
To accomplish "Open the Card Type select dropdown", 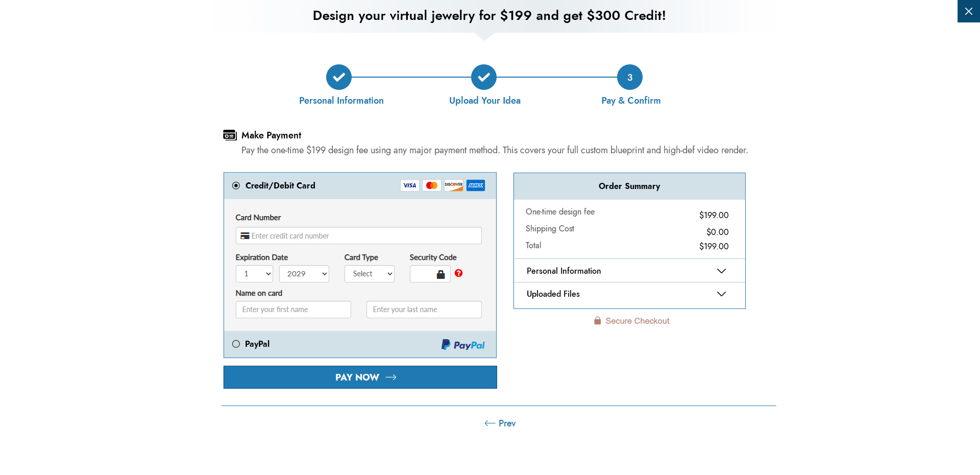I will point(369,274).
